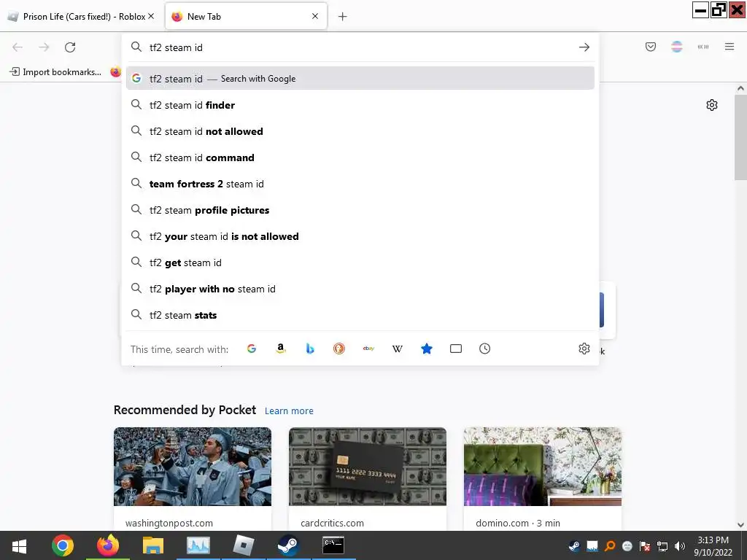The image size is (747, 560).
Task: Select suggestion 'tf2 steam id finder'
Action: pyautogui.click(x=360, y=105)
